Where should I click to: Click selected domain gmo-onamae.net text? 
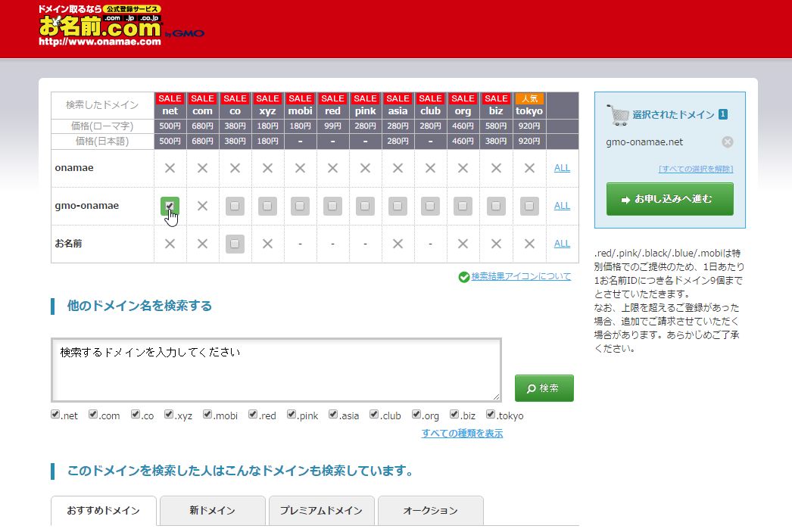(644, 142)
